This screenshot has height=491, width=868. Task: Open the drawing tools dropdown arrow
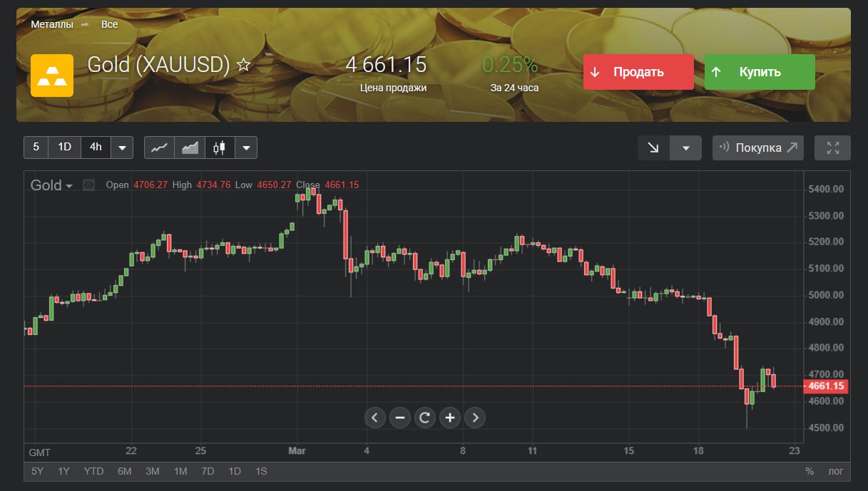pyautogui.click(x=686, y=148)
